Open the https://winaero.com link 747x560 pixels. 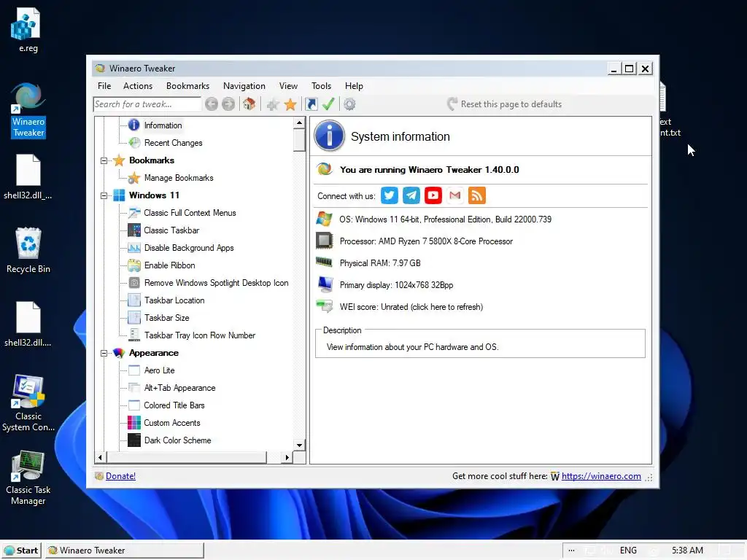point(601,476)
